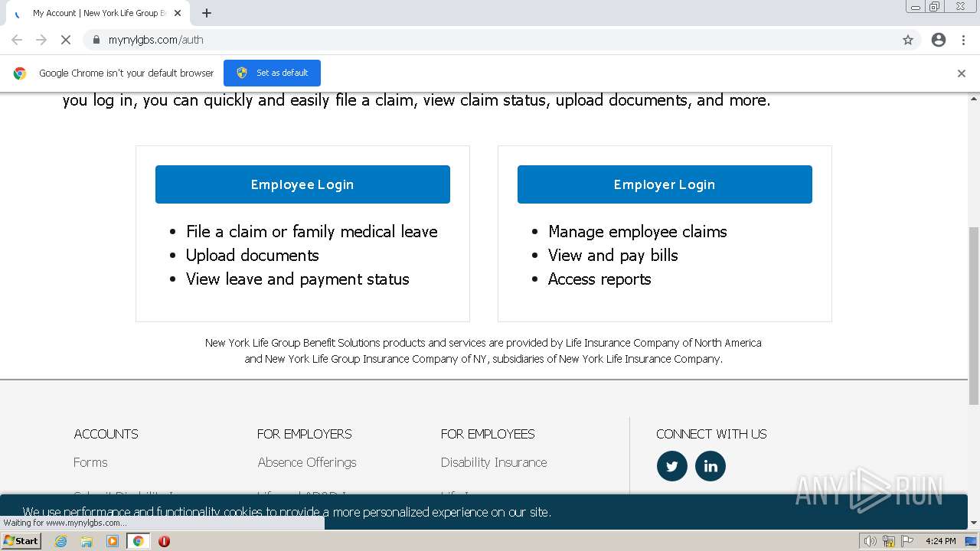Open Chrome's three-dot menu
Screen dimensions: 980x551
click(x=963, y=40)
